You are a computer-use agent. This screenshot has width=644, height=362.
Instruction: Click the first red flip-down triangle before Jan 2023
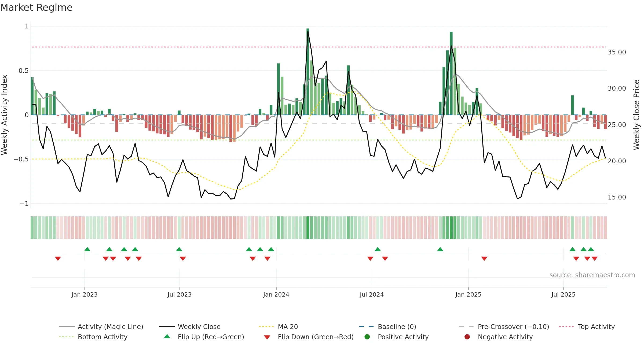pyautogui.click(x=58, y=258)
